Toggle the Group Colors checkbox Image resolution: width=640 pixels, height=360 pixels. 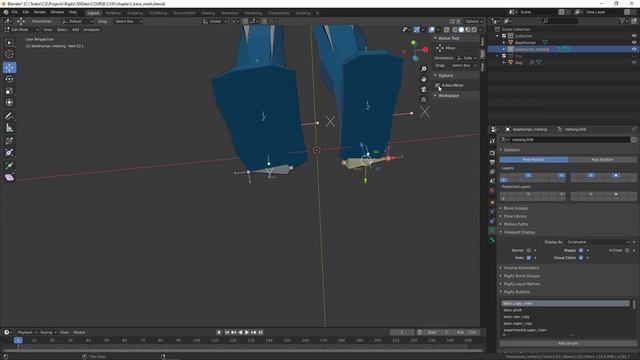(x=581, y=258)
